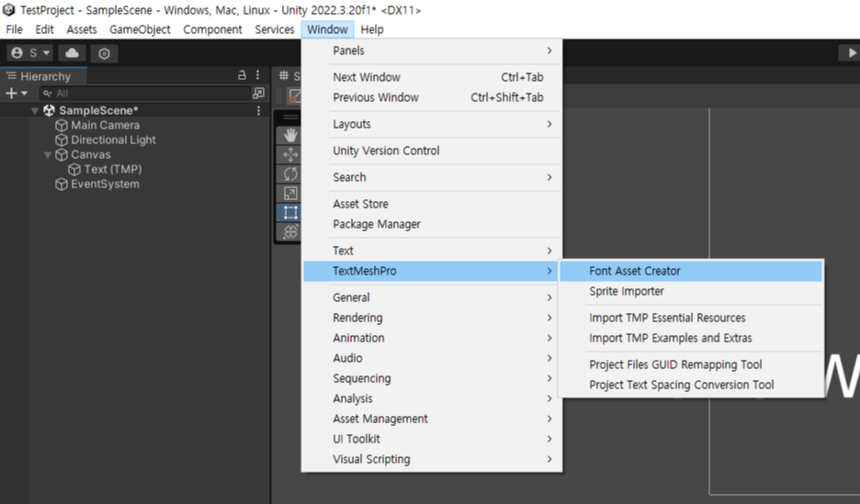860x504 pixels.
Task: Open the create object plus dropdown
Action: point(17,93)
